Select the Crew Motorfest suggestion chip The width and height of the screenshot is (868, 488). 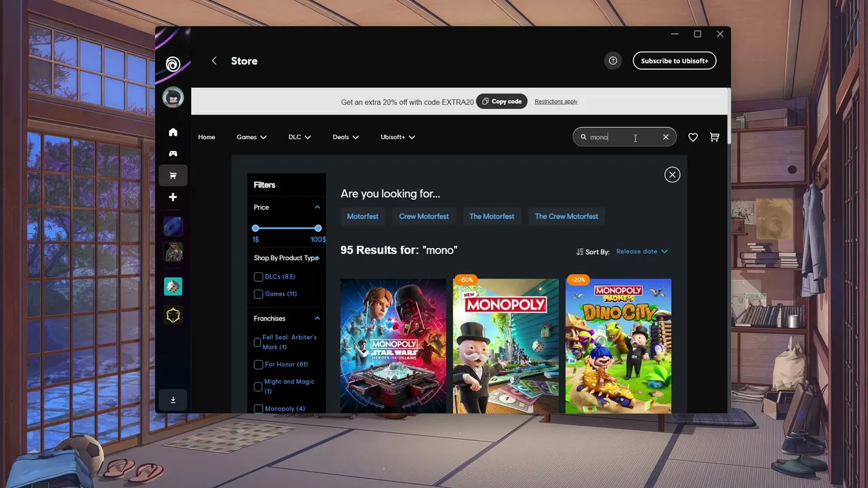(424, 216)
